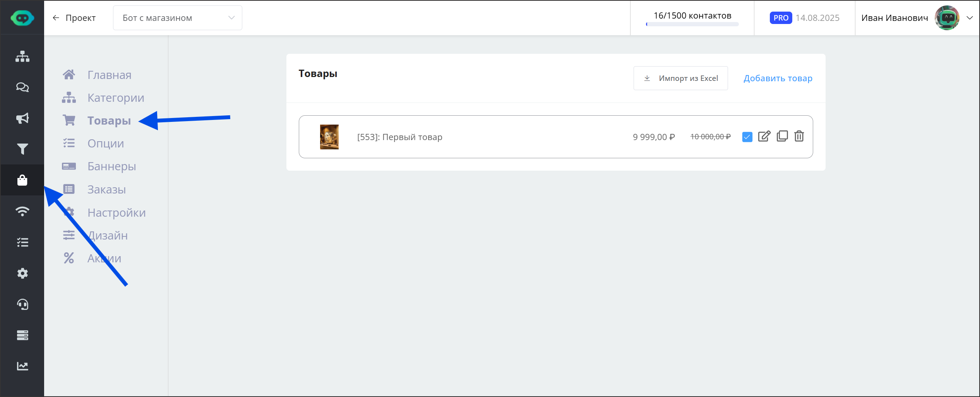Viewport: 980px width, 397px height.
Task: Click the Добавить товар link
Action: (x=778, y=78)
